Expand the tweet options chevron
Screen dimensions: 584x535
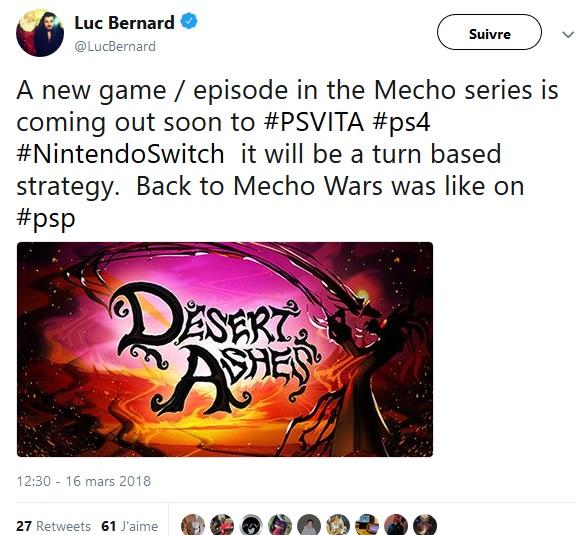click(568, 35)
